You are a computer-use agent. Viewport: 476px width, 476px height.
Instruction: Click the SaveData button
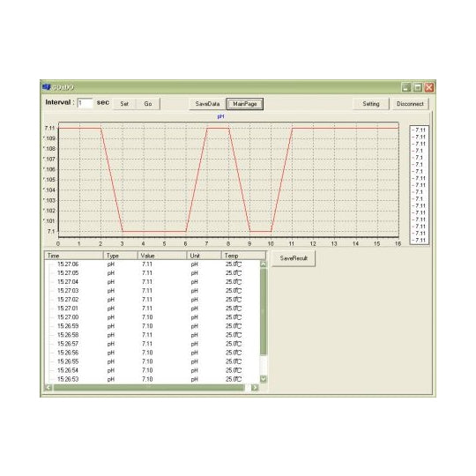[x=207, y=104]
